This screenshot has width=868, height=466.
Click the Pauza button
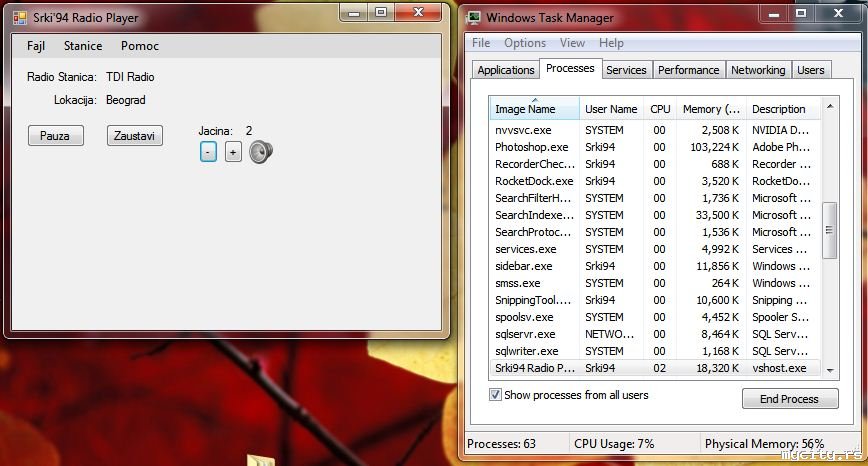[x=55, y=136]
